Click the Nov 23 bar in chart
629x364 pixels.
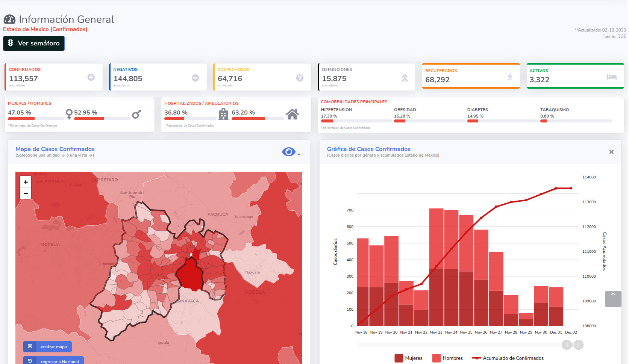click(x=436, y=267)
